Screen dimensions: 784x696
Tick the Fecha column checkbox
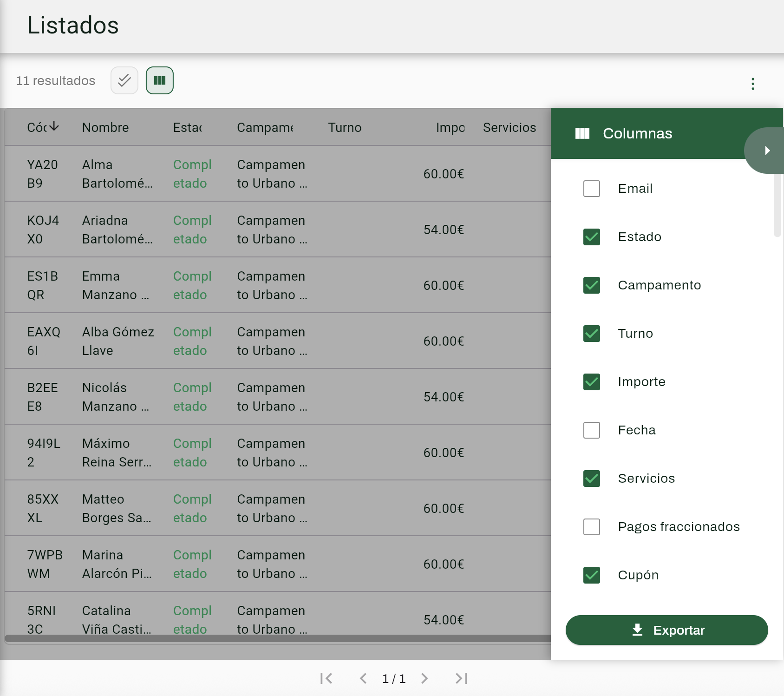tap(591, 430)
